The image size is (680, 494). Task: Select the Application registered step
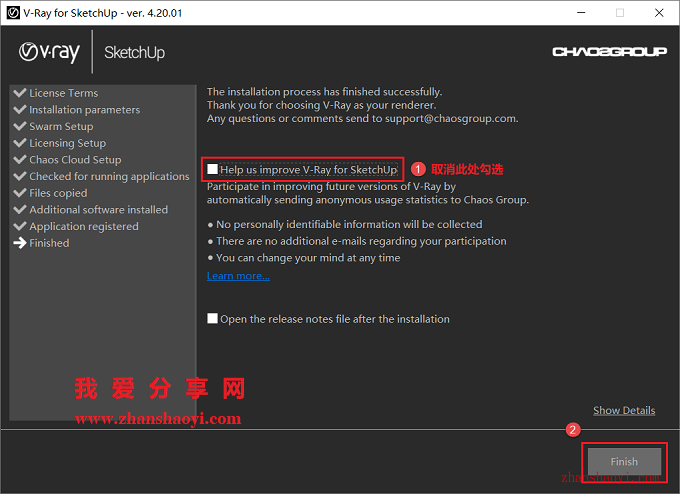pos(84,226)
